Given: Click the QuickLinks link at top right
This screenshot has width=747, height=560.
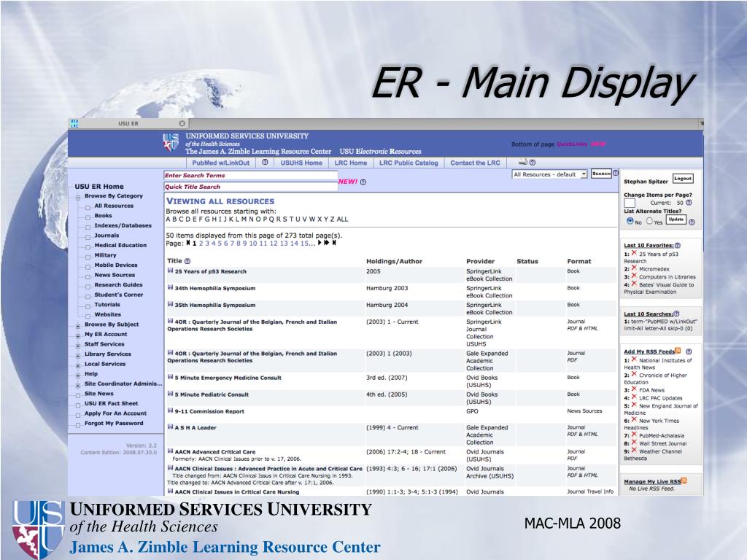Looking at the screenshot, I should (572, 144).
